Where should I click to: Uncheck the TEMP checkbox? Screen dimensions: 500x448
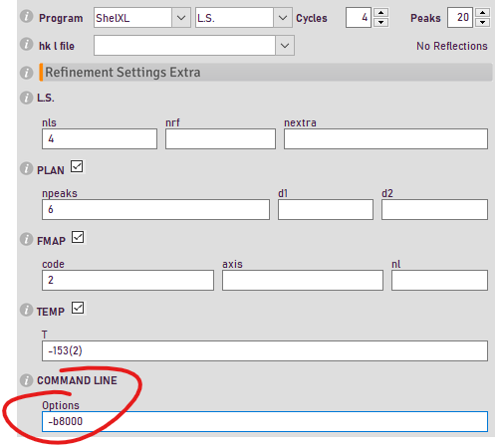pos(78,308)
